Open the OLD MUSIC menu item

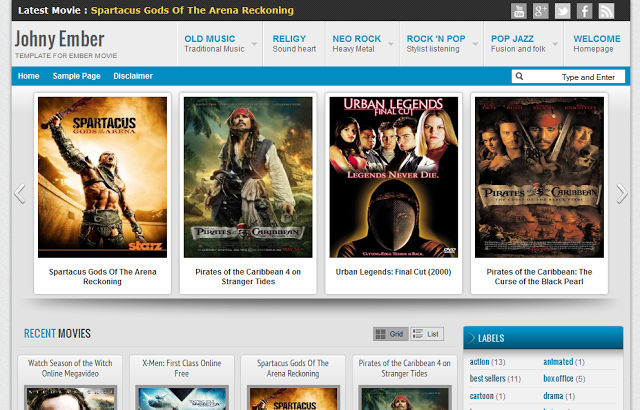(215, 44)
